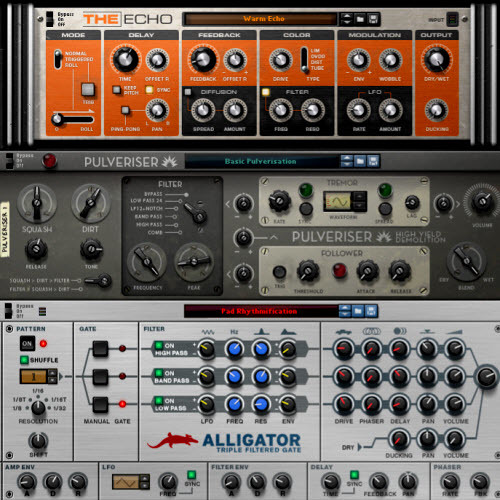
Task: Click the Delay Time knob
Action: (125, 59)
